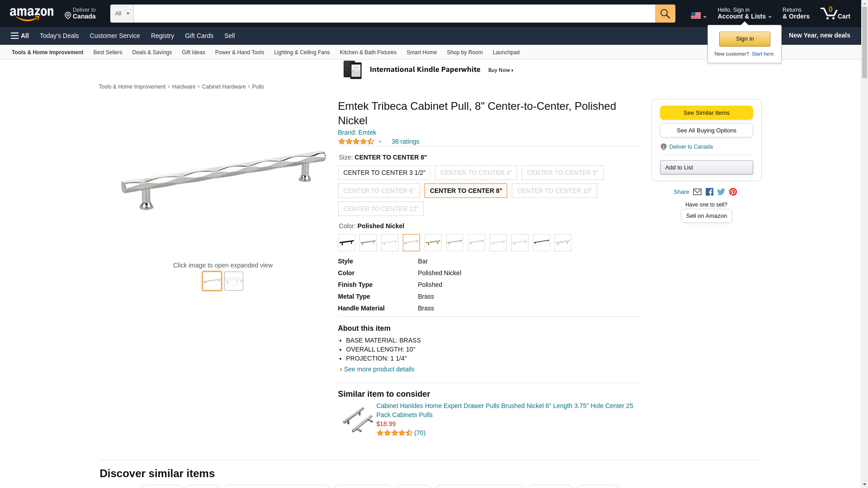Select size Center to Center 3 1/2"
This screenshot has height=488, width=868.
coord(384,173)
